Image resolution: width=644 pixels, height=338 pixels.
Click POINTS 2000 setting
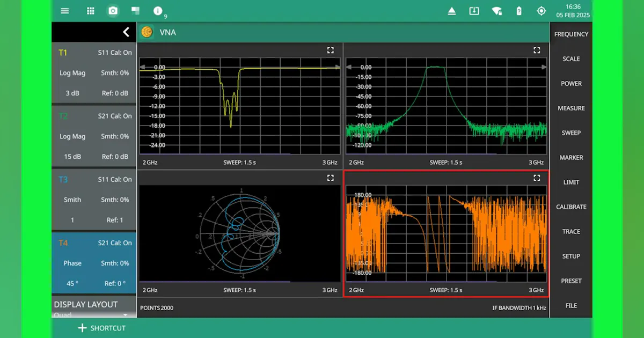point(157,308)
